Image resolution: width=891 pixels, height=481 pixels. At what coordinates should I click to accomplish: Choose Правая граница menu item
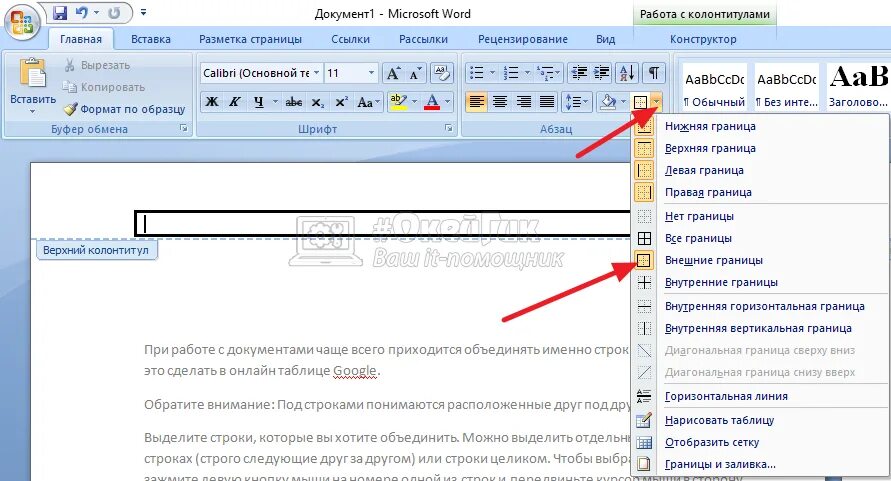click(760, 192)
